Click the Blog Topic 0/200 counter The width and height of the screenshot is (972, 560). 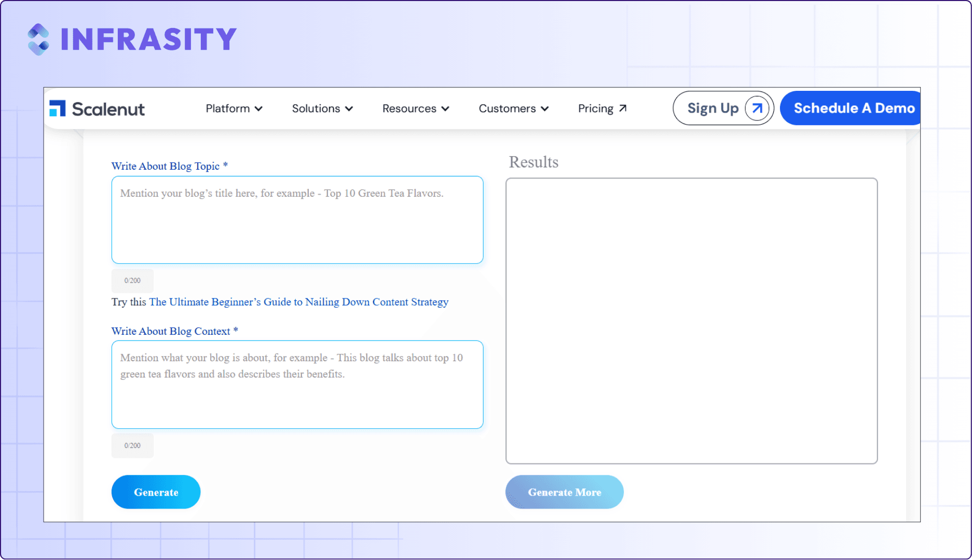(x=132, y=281)
